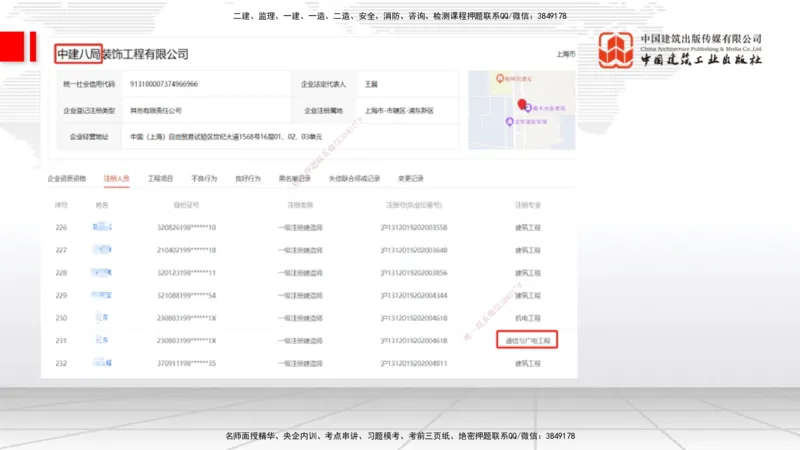Click ID number 370911198******35

[186, 363]
